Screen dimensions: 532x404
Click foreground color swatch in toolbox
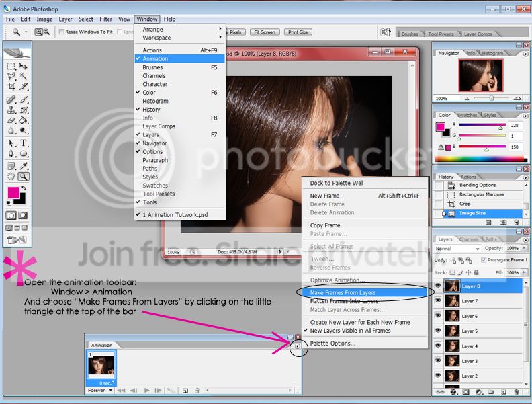pyautogui.click(x=13, y=192)
